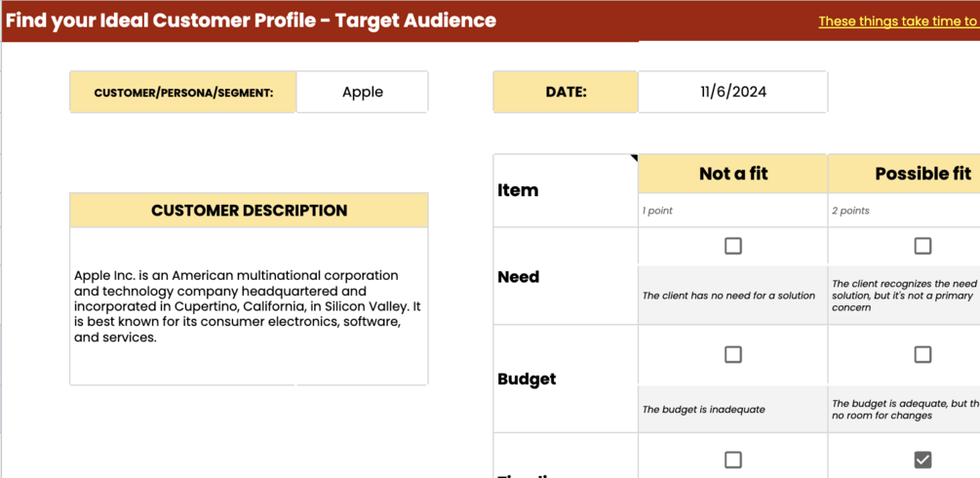The width and height of the screenshot is (980, 478).
Task: Select 'The client has no need for a solution' cell
Action: point(728,296)
